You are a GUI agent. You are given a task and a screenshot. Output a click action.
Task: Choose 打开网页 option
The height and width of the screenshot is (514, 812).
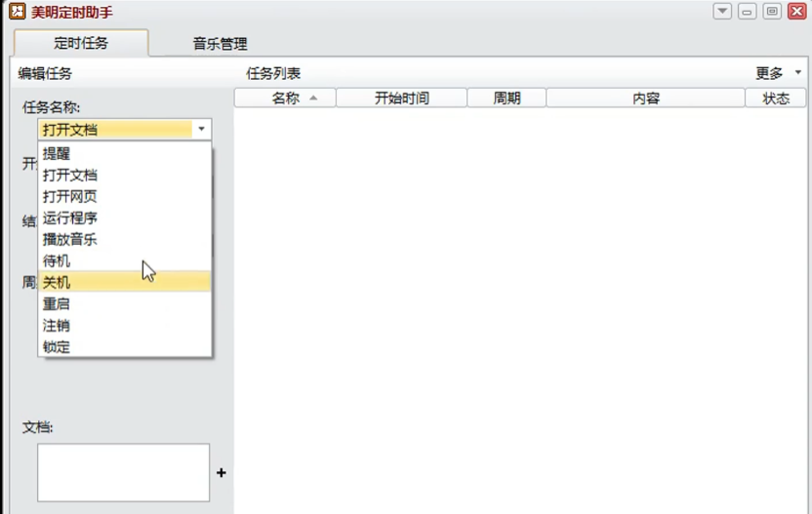pos(125,196)
